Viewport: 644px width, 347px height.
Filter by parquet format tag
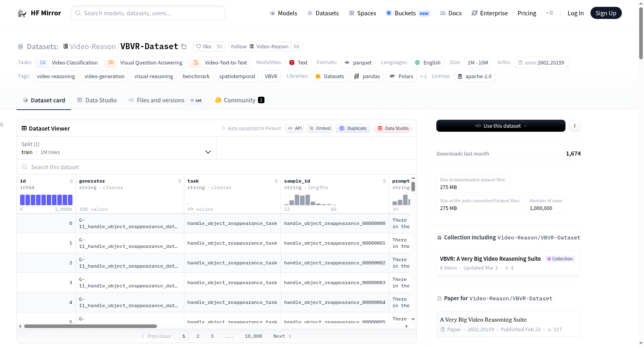pyautogui.click(x=358, y=62)
